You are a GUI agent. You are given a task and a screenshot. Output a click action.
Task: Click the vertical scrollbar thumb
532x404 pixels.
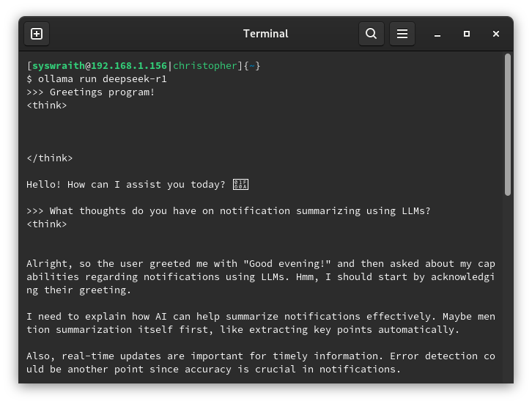click(507, 125)
